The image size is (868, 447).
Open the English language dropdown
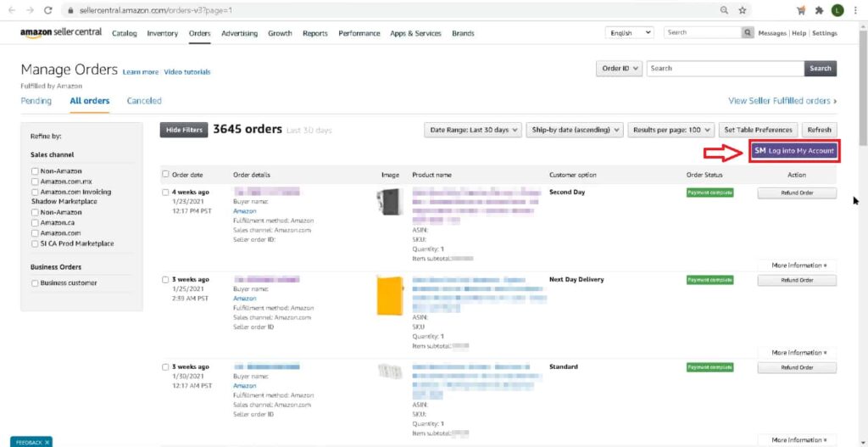pyautogui.click(x=630, y=33)
